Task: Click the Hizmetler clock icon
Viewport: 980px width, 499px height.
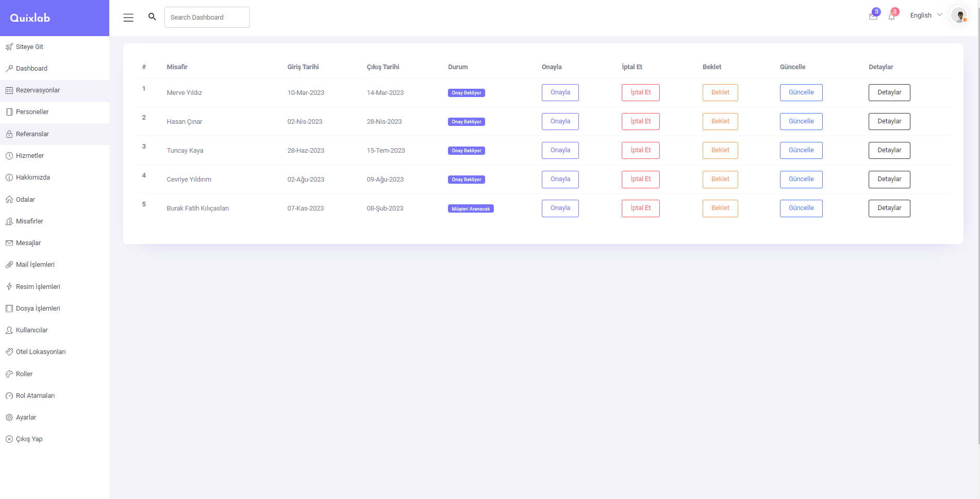Action: pyautogui.click(x=9, y=156)
